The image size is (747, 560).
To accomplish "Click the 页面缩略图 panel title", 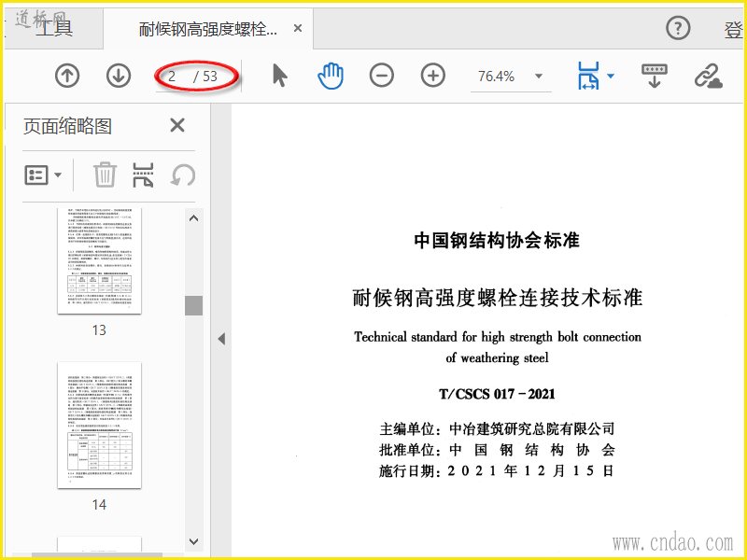I will (x=67, y=126).
